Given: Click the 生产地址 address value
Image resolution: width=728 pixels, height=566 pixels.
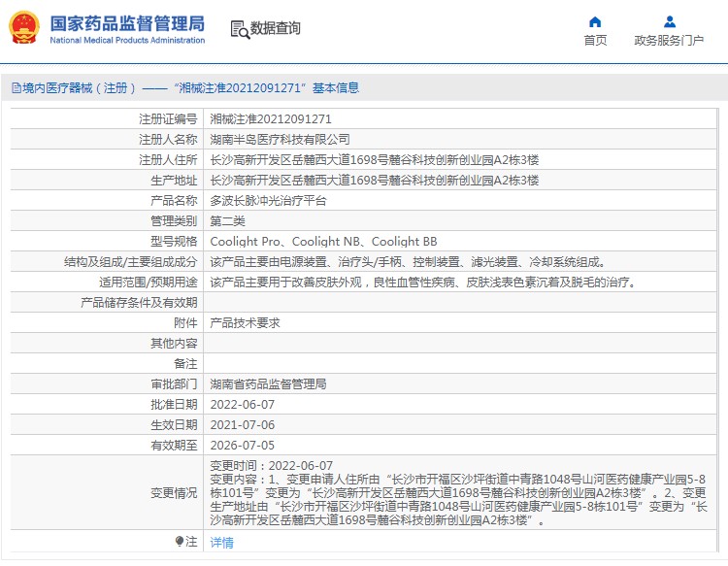Looking at the screenshot, I should (375, 181).
